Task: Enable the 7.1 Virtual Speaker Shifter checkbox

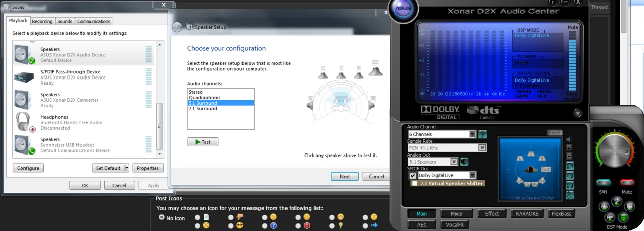Action: pyautogui.click(x=414, y=184)
